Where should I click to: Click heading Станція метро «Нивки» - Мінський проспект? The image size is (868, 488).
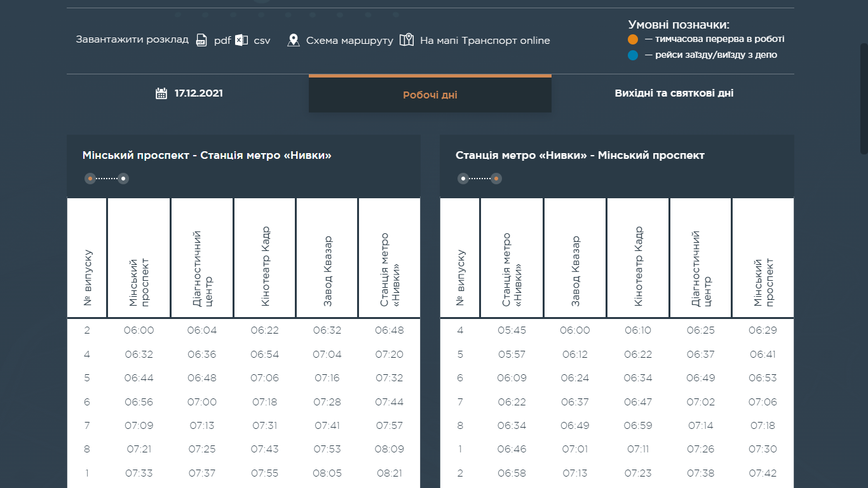(x=580, y=156)
